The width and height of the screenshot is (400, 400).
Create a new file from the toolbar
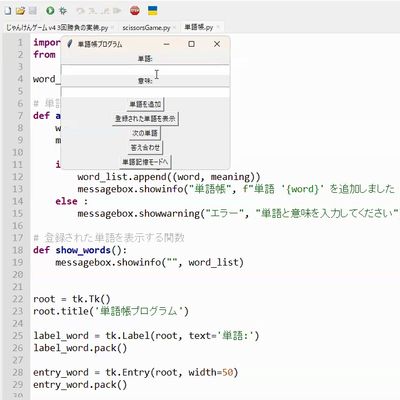pyautogui.click(x=7, y=11)
